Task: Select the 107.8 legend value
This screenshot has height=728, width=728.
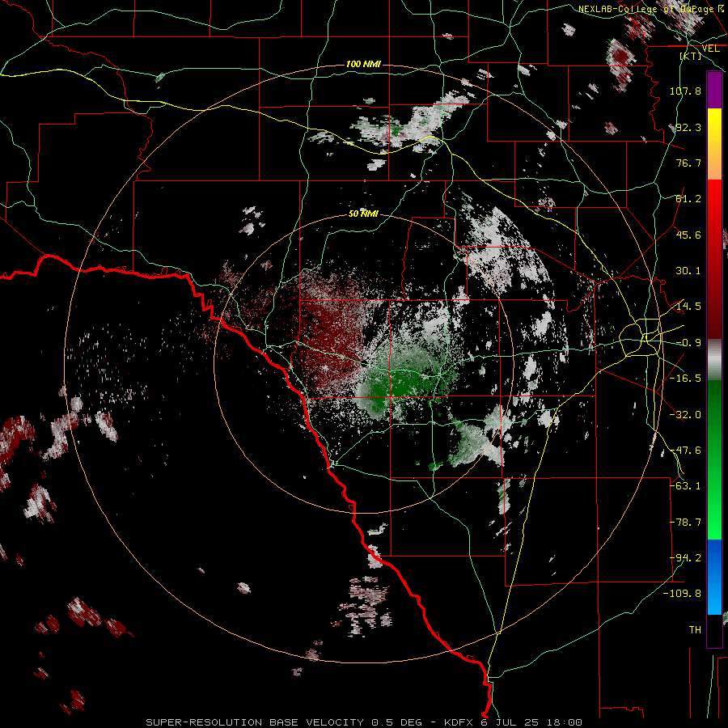Action: coord(685,91)
